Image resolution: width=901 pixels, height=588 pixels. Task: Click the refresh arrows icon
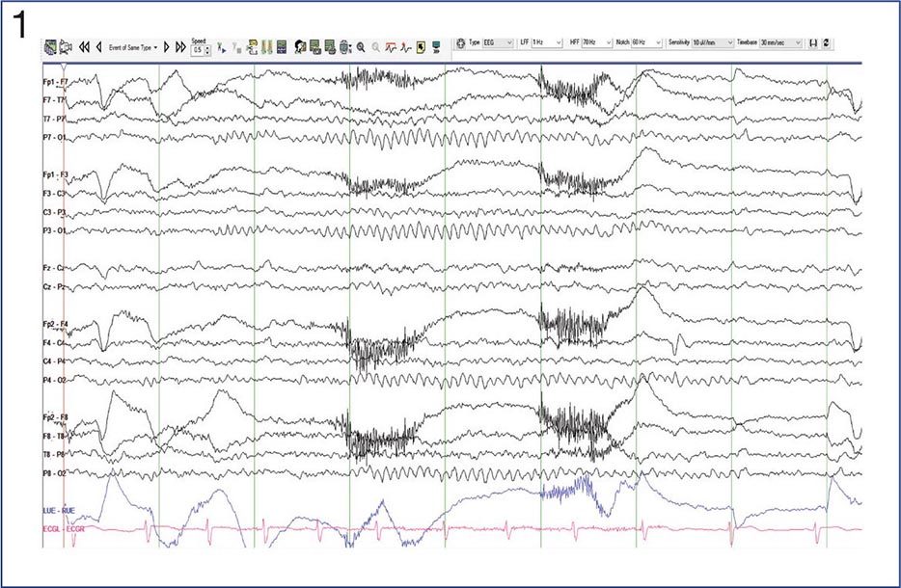coord(826,43)
